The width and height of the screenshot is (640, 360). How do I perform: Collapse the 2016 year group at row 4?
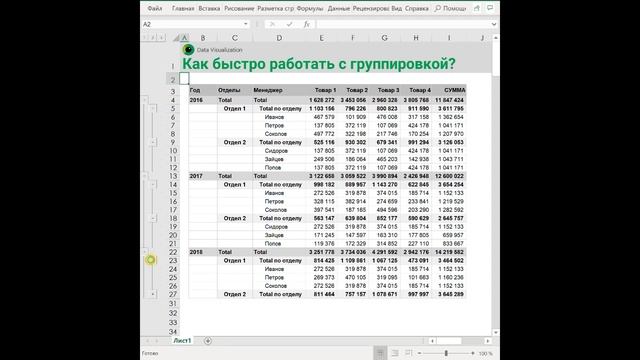(x=144, y=100)
